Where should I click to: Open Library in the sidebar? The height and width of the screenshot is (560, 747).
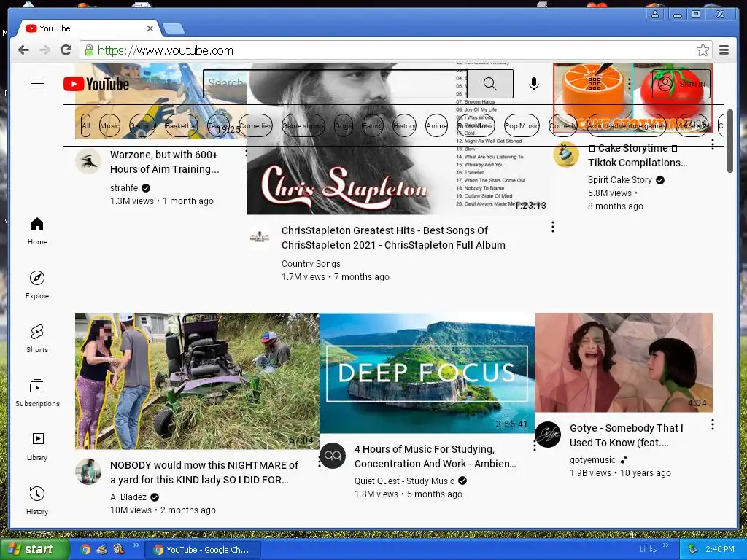(37, 447)
